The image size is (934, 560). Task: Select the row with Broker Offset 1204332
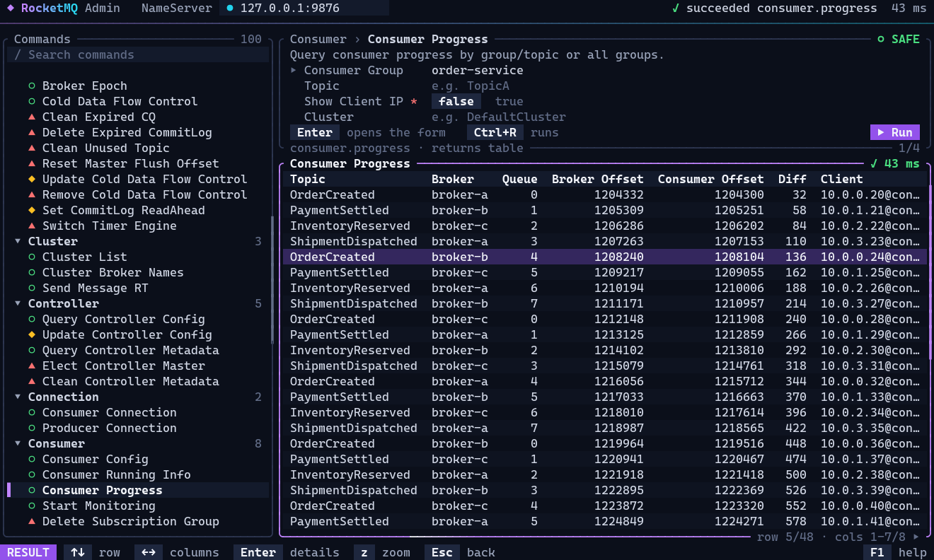[605, 195]
